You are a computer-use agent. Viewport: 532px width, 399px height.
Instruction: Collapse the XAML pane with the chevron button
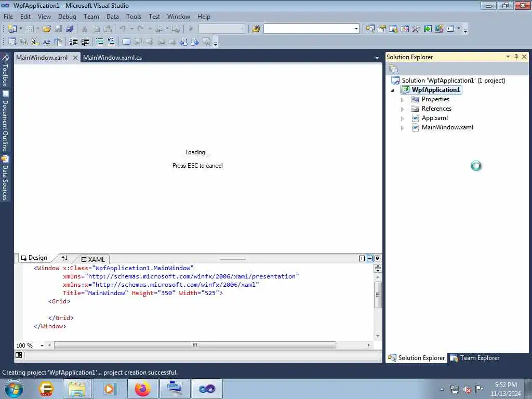click(377, 259)
